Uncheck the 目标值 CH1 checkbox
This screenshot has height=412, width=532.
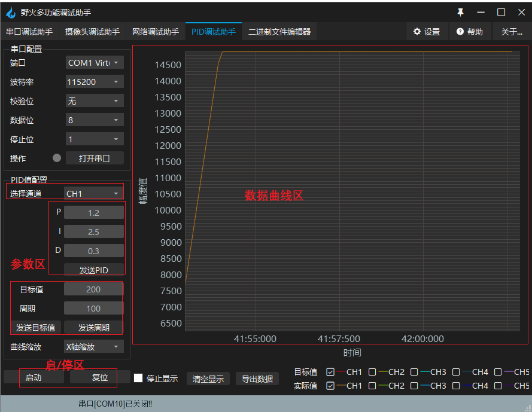(x=330, y=372)
